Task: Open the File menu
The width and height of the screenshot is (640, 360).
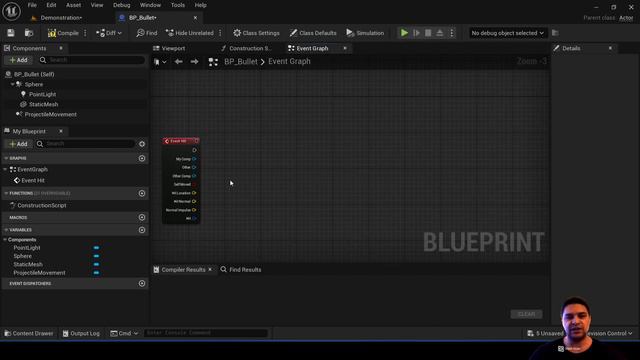Action: [x=32, y=5]
